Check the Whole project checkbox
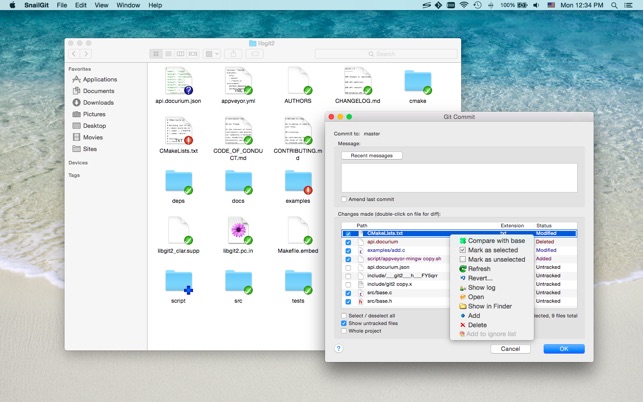 point(345,331)
